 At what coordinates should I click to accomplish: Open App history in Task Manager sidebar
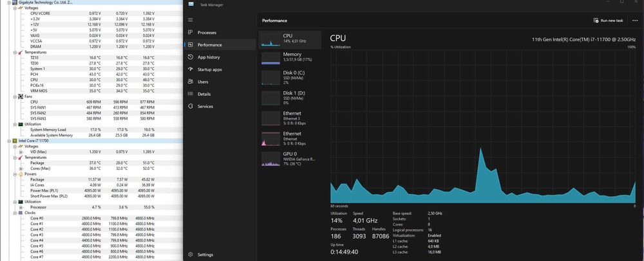[x=220, y=57]
